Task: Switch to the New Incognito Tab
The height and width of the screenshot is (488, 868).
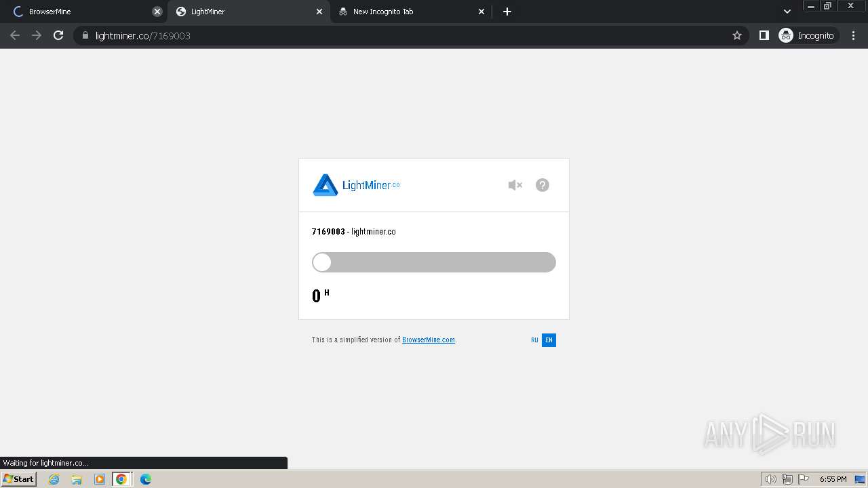Action: (x=410, y=12)
